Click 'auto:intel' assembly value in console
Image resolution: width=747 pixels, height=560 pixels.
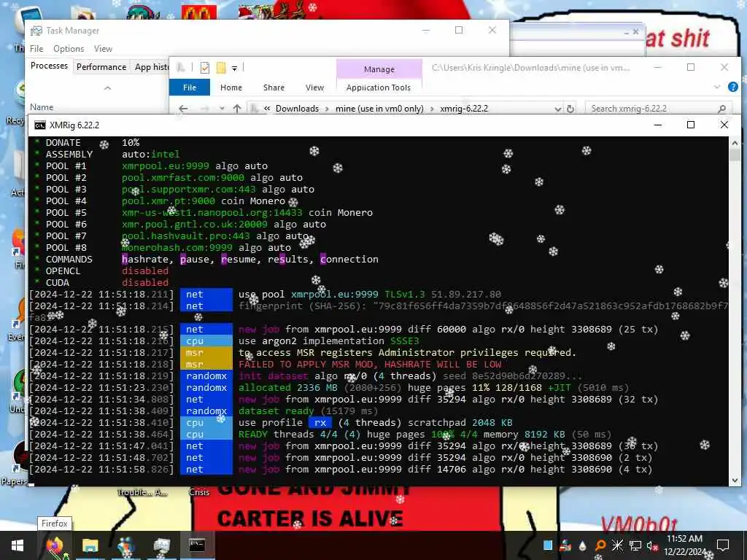pos(150,155)
